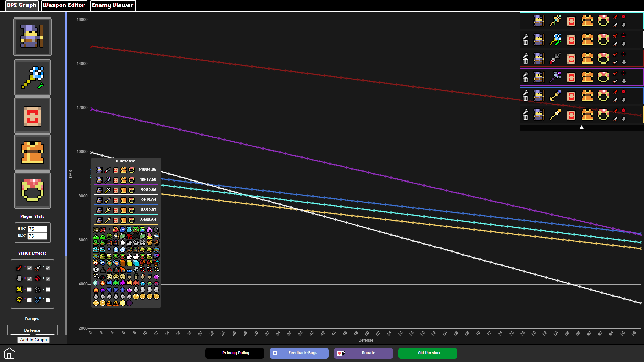
Task: Click wrench edit icon on red-bordered legend row
Action: (x=526, y=55)
